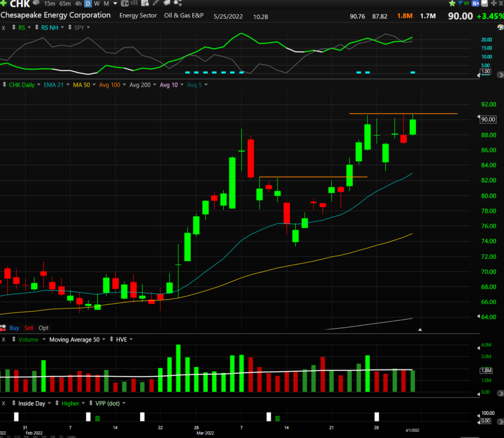This screenshot has width=504, height=438.
Task: Close the RS indicator pane with its x
Action: [x=3, y=28]
